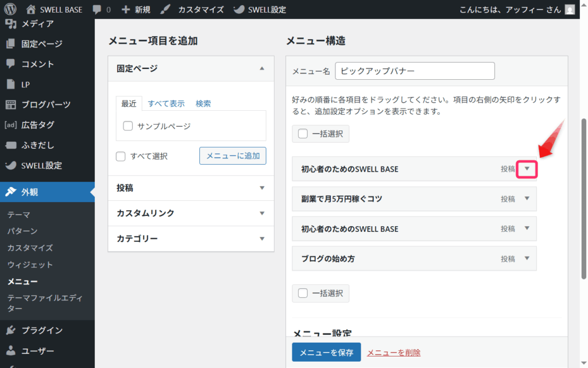Viewport: 588px width, 368px height.
Task: Tick the upper 一括選択 checkbox
Action: [x=303, y=134]
